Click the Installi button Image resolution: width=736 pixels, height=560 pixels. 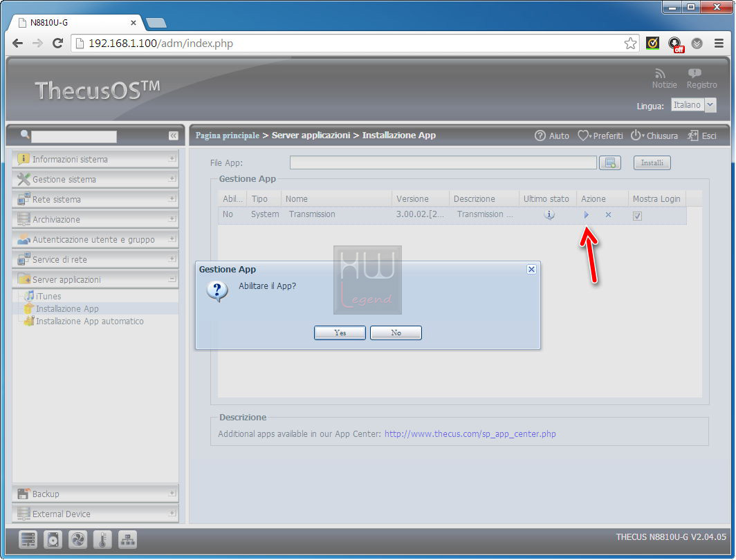652,162
